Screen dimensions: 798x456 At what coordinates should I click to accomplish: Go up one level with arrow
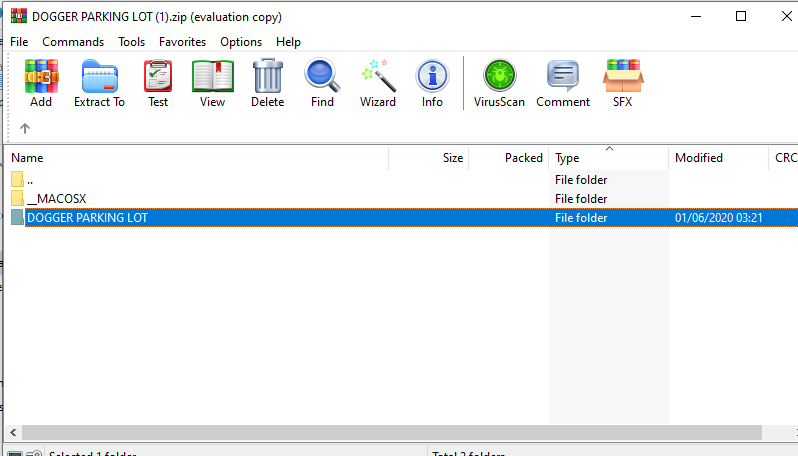click(25, 128)
